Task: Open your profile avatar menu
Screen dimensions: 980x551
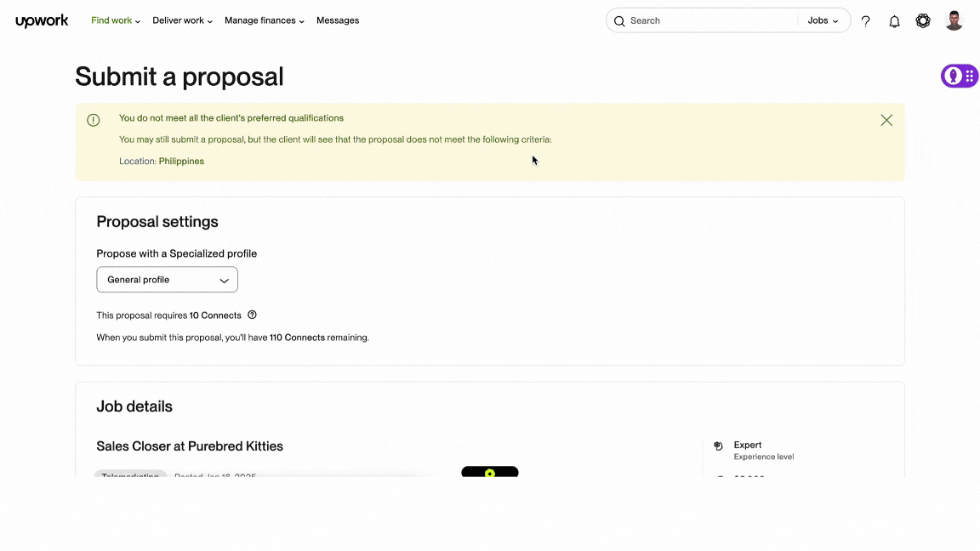Action: pyautogui.click(x=954, y=20)
